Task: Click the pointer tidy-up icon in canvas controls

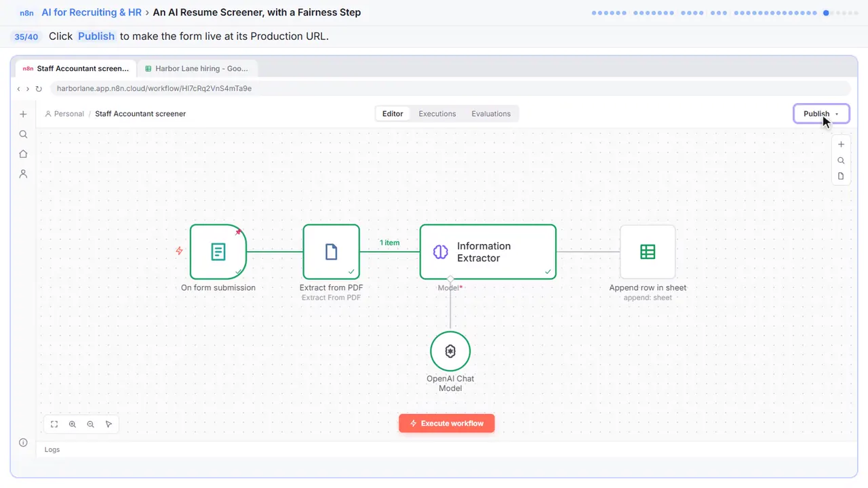Action: (x=108, y=424)
